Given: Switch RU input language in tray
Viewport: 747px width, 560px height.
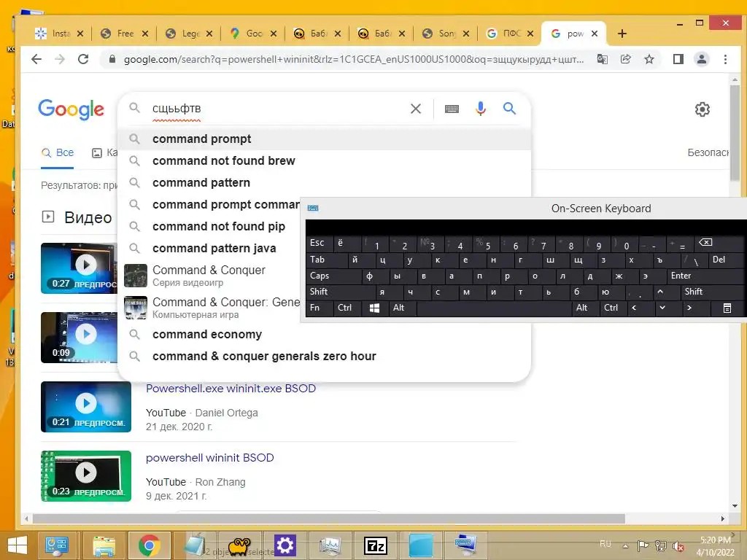Looking at the screenshot, I should point(605,544).
